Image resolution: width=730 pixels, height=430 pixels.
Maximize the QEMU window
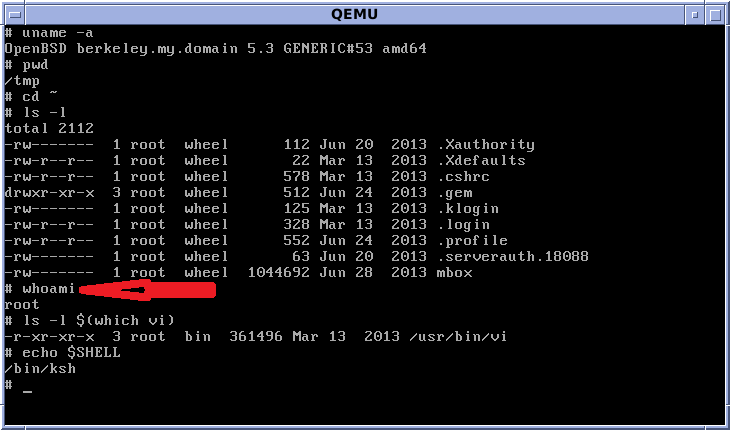(716, 14)
